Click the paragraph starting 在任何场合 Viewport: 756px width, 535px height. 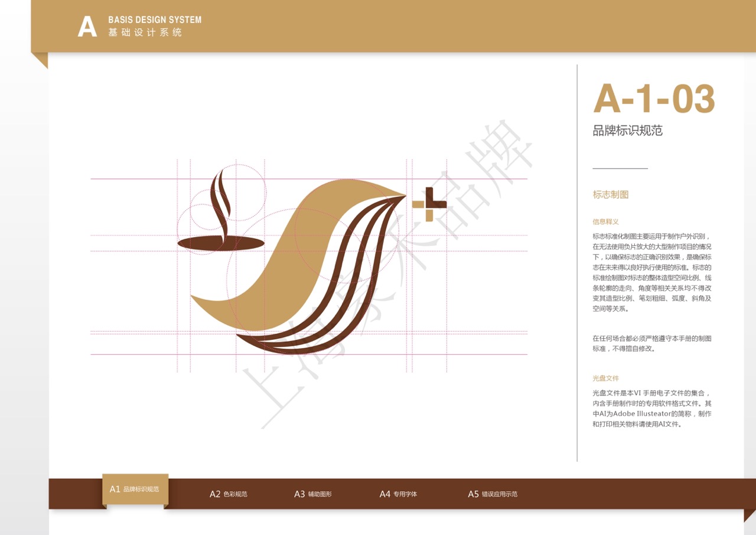point(652,343)
